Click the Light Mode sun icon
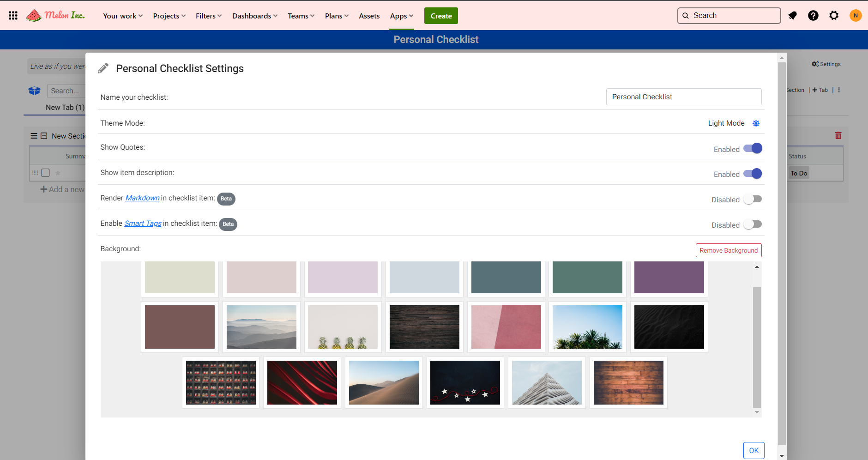The width and height of the screenshot is (868, 460). (x=756, y=123)
